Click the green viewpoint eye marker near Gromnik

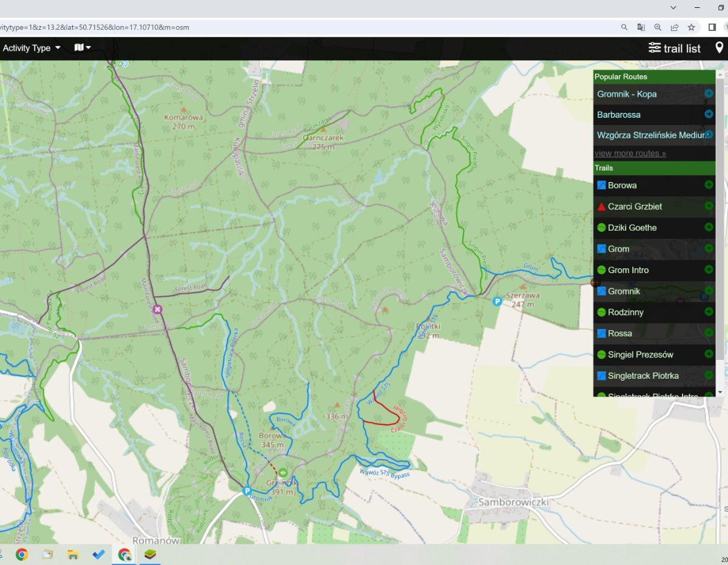[283, 473]
